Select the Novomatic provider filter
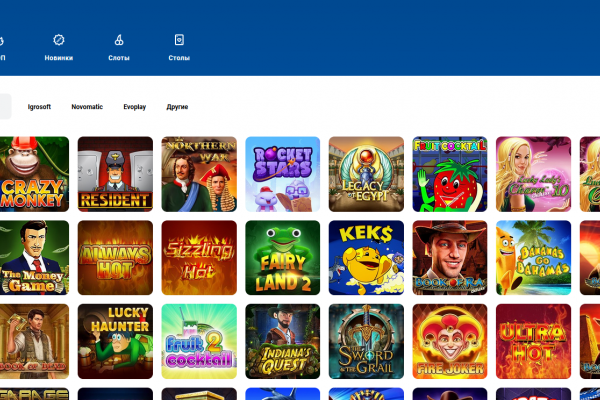Screen dimensions: 600x400 87,106
